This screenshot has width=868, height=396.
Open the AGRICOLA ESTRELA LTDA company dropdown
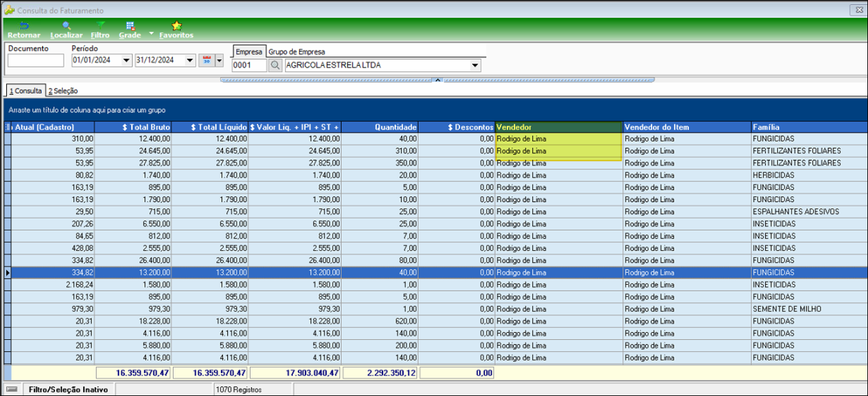(475, 65)
